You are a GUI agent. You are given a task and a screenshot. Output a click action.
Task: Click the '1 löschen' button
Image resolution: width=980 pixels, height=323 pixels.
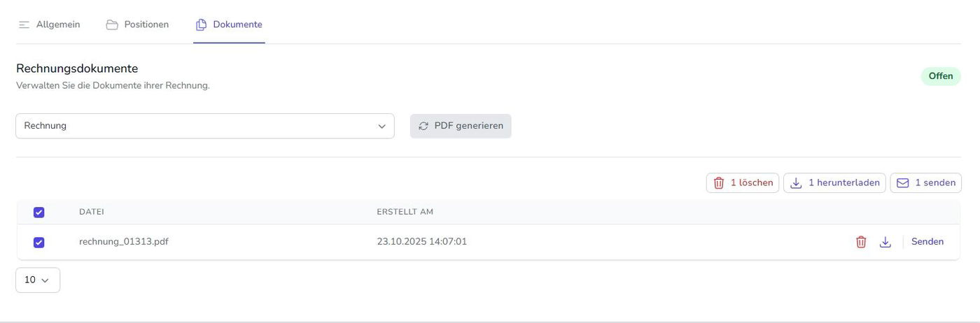pos(743,183)
